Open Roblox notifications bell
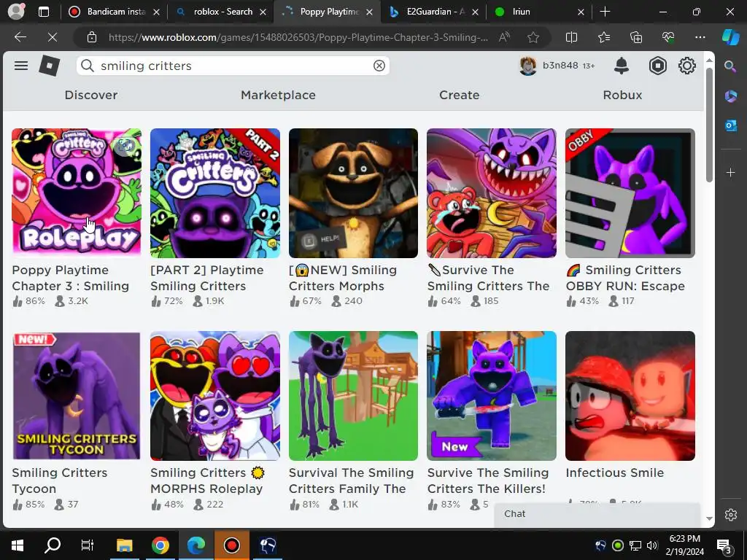This screenshot has height=560, width=747. (x=622, y=66)
